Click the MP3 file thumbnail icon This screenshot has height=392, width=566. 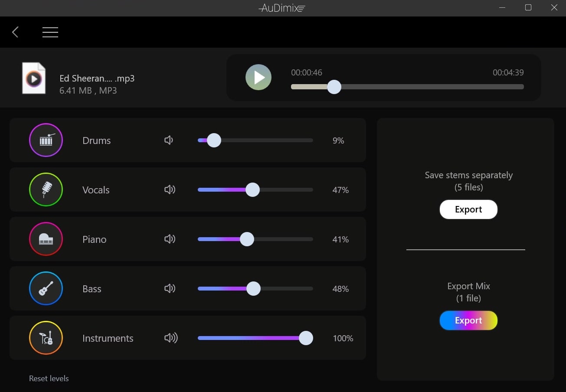pos(34,78)
